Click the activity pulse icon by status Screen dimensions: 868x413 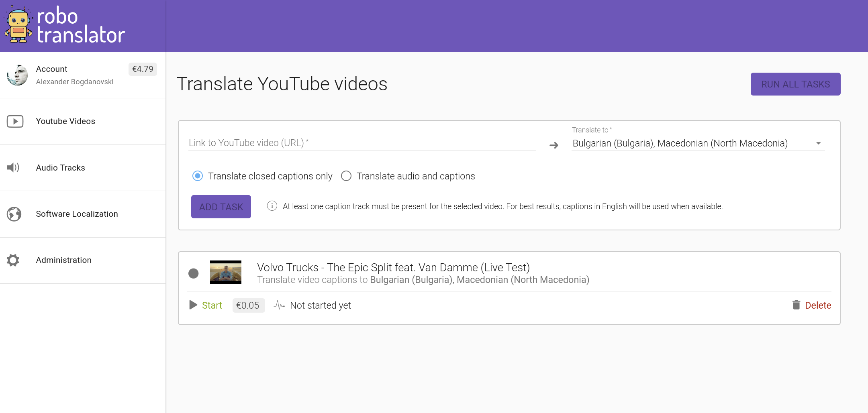tap(279, 305)
